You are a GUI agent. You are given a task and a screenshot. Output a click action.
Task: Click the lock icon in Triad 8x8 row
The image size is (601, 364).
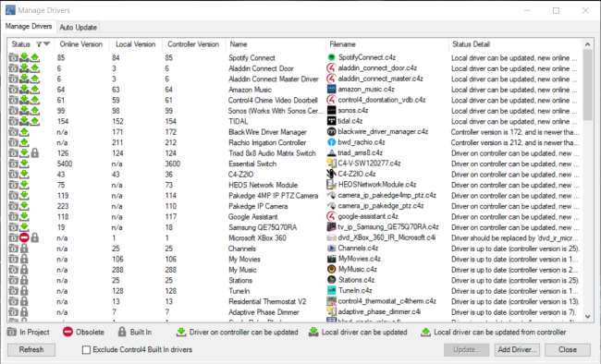coord(35,152)
